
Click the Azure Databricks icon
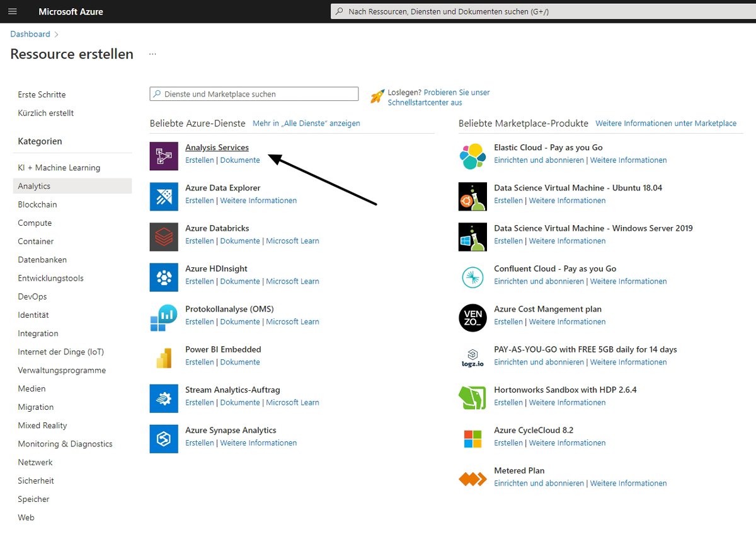pyautogui.click(x=163, y=236)
